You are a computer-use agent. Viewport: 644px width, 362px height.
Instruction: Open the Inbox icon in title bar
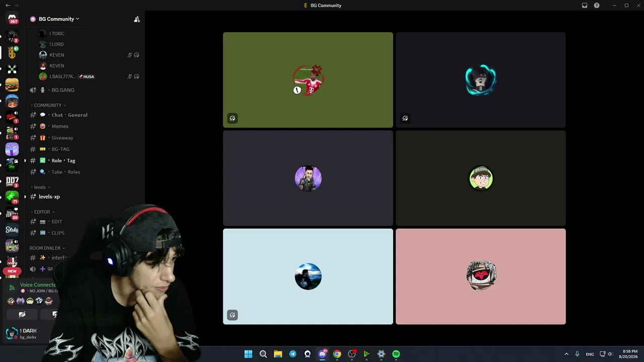click(585, 6)
